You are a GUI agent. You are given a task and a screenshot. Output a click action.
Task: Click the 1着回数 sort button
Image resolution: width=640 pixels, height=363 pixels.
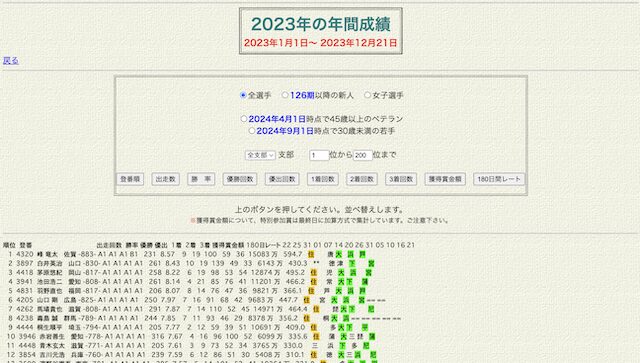[x=323, y=179]
